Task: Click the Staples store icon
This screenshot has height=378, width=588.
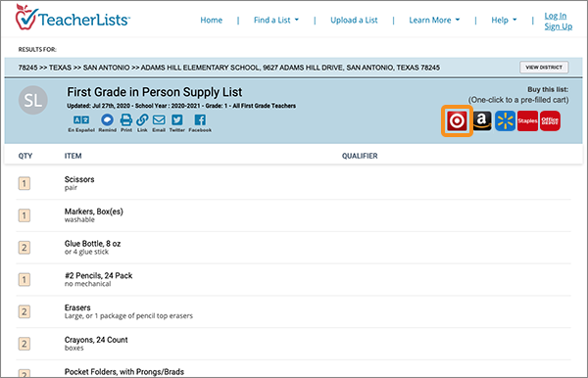Action: 527,121
